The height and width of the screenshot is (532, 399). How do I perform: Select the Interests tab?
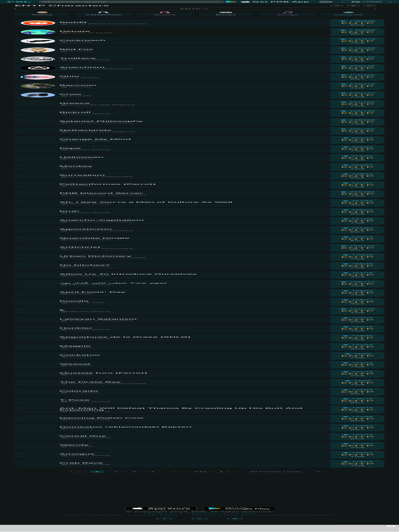[x=349, y=14]
